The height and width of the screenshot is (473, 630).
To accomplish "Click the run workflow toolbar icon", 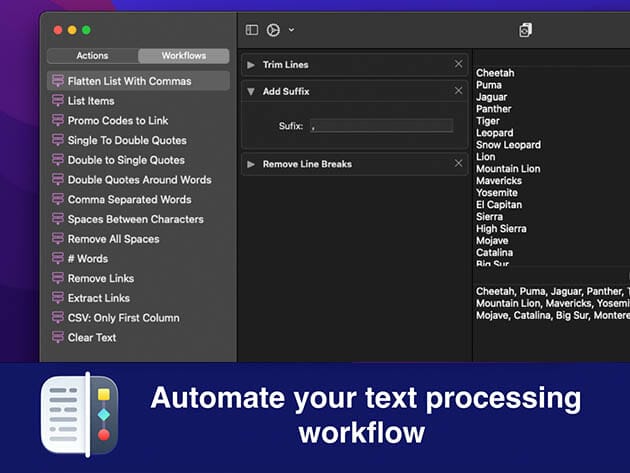I will click(x=273, y=30).
